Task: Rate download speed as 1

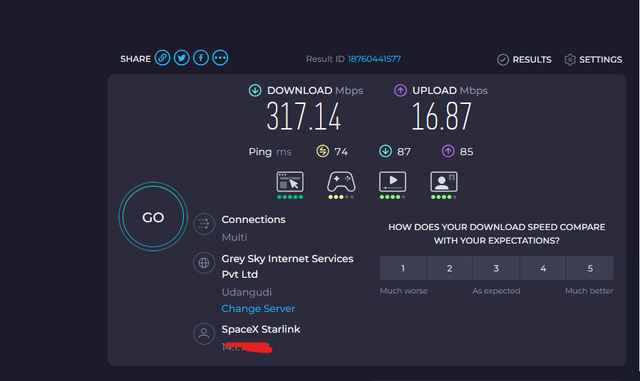Action: coord(403,268)
